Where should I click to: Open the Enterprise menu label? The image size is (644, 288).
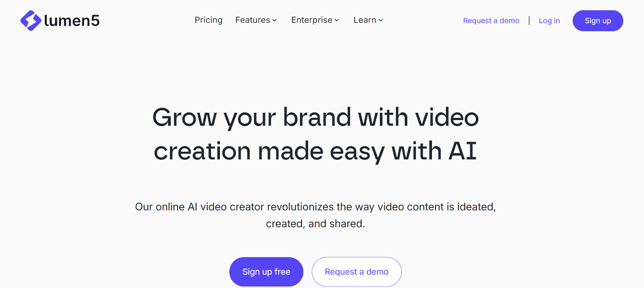coord(312,20)
